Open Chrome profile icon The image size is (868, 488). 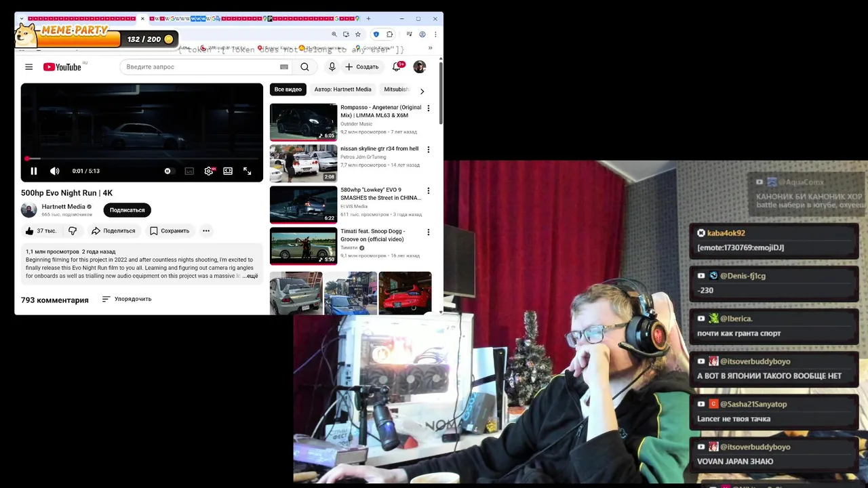click(422, 34)
